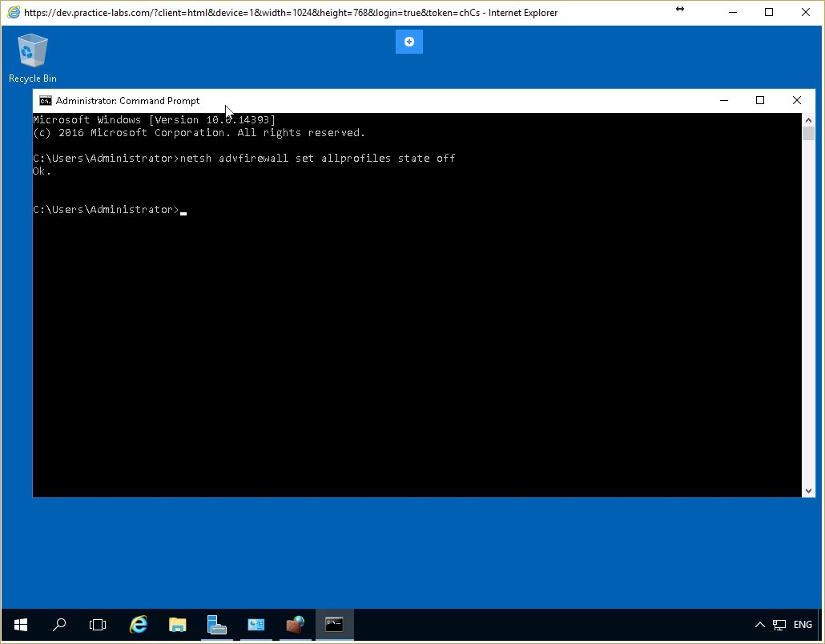Viewport: 825px width, 644px height.
Task: Expand hidden icons in the system tray
Action: coord(759,625)
